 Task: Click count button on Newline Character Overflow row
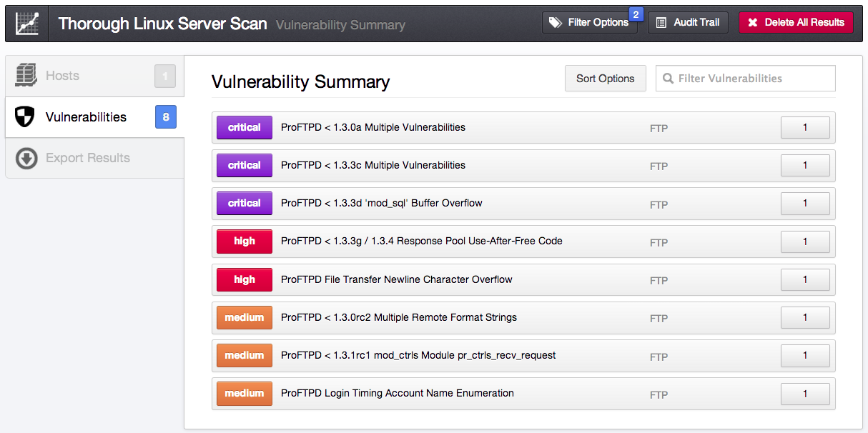pos(805,279)
